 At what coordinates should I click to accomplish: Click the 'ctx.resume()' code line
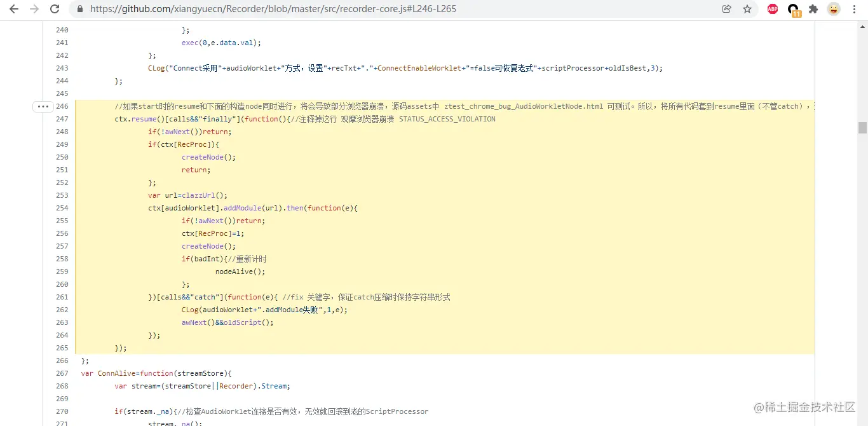[x=305, y=119]
